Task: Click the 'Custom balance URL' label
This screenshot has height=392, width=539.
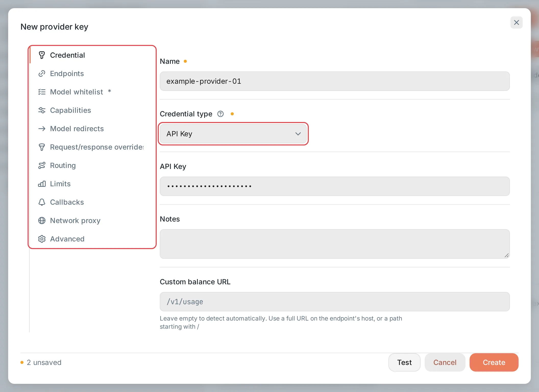Action: [195, 282]
